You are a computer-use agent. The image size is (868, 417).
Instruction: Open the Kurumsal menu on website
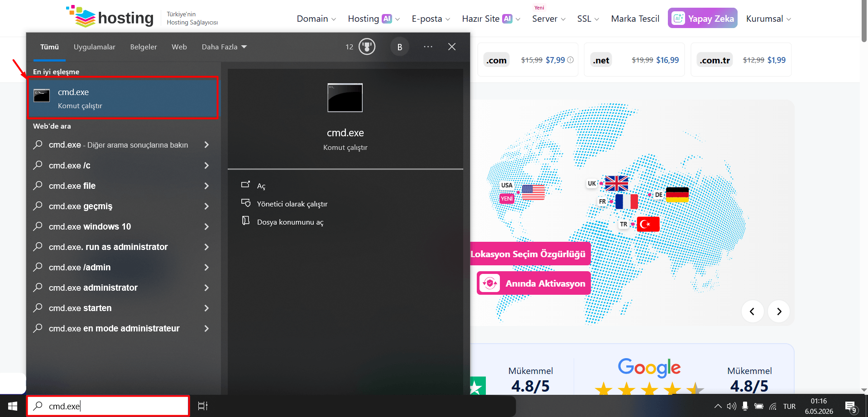coord(768,19)
